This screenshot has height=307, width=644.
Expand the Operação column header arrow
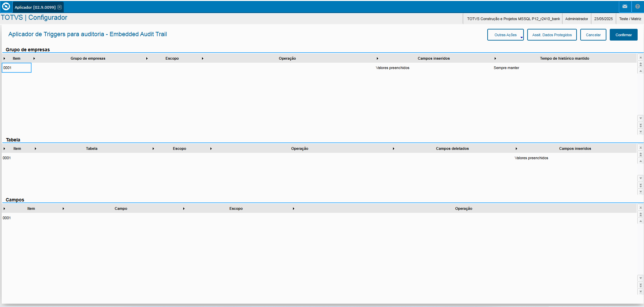click(x=378, y=58)
